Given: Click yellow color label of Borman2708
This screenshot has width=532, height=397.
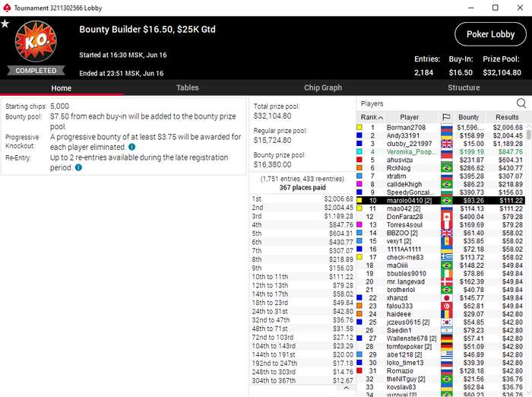Looking at the screenshot, I should pos(359,127).
